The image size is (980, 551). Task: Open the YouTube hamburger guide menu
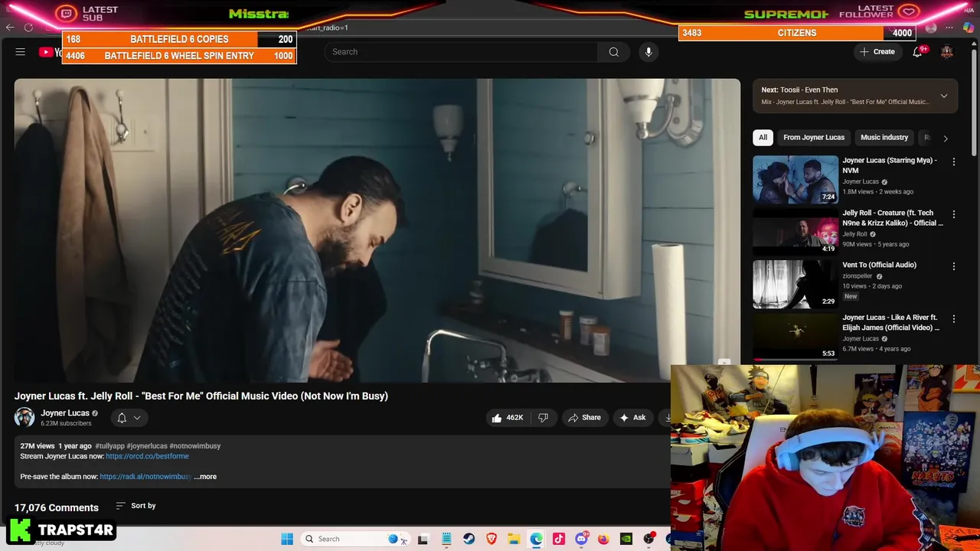(x=21, y=52)
